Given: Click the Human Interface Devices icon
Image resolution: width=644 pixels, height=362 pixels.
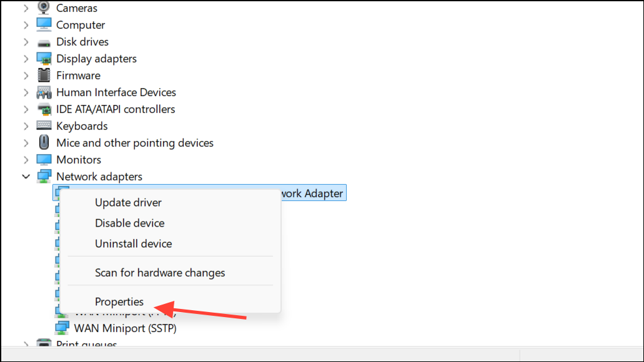Looking at the screenshot, I should tap(44, 92).
